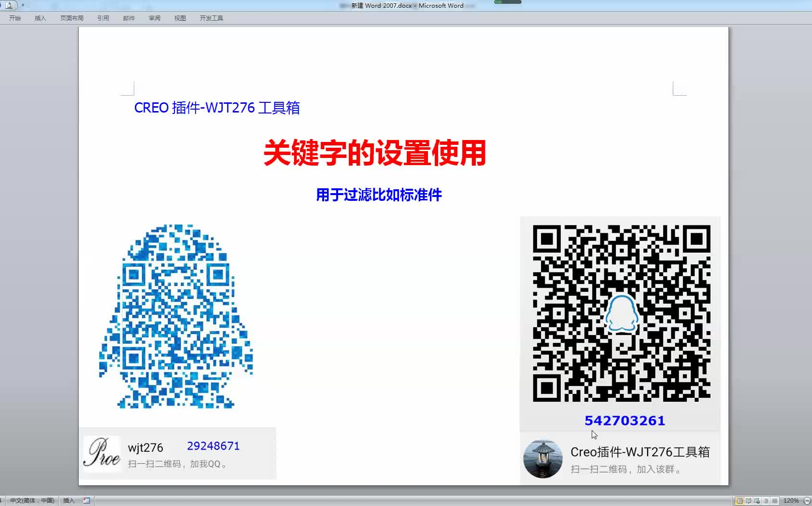
Task: Click the macro recording icon in status bar
Action: pos(86,501)
